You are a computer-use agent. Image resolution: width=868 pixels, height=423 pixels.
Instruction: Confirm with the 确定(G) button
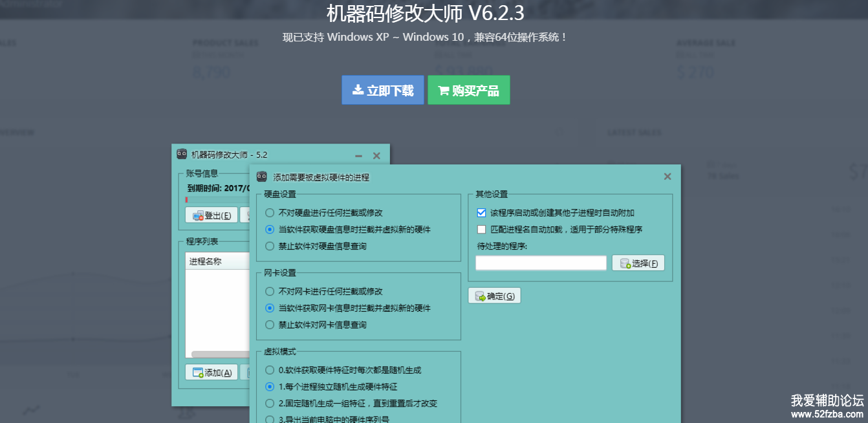point(495,296)
